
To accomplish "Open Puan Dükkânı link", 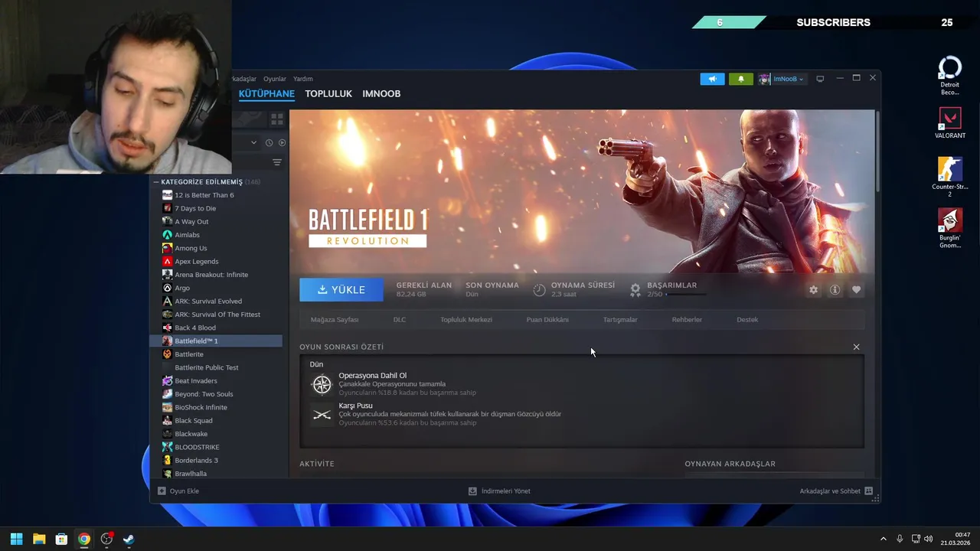I will point(547,320).
